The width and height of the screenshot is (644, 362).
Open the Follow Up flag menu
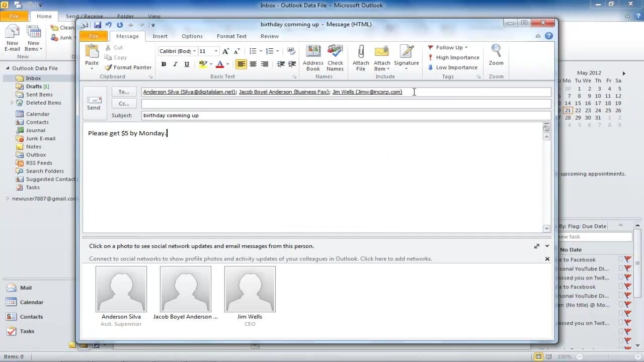click(448, 48)
